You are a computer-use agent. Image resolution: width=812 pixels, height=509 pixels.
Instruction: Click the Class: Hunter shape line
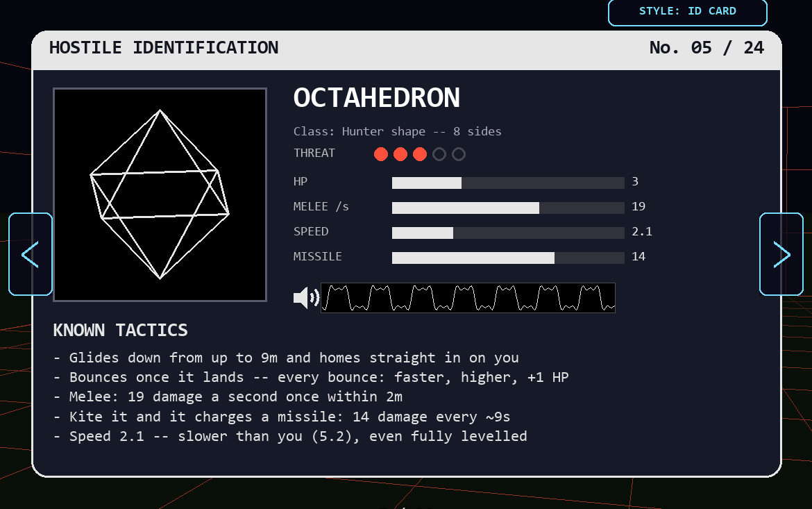coord(397,131)
